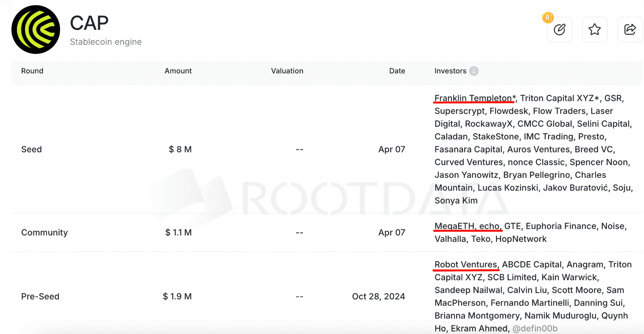Click Danning Sui investor name
The height and width of the screenshot is (334, 644).
click(x=598, y=303)
